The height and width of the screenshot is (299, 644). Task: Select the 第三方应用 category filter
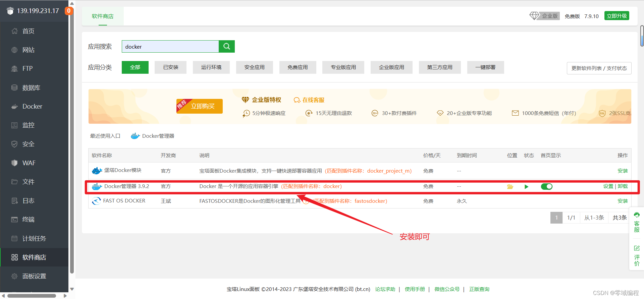(x=440, y=67)
